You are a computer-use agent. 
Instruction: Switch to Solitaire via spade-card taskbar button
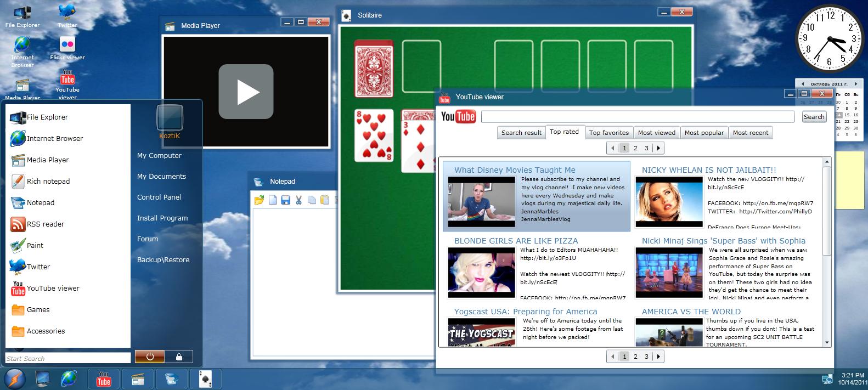[206, 379]
